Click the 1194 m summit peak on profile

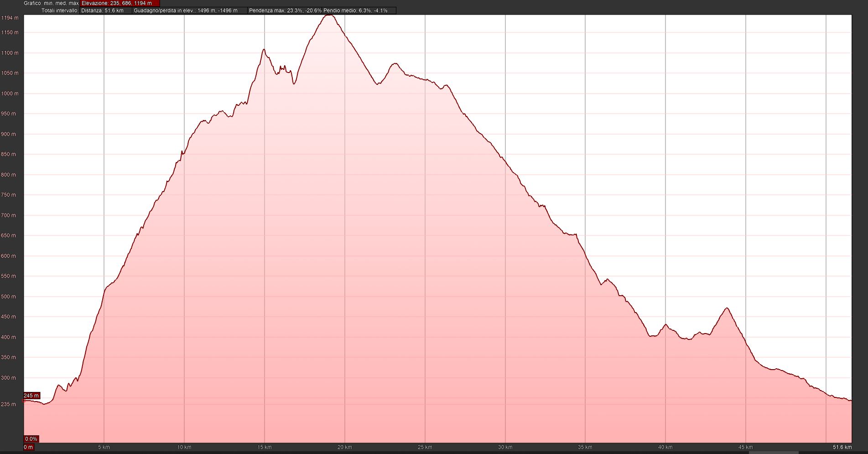[329, 16]
